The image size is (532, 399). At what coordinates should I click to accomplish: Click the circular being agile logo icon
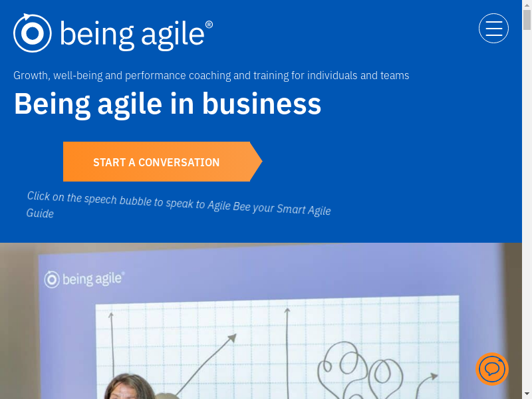point(32,33)
